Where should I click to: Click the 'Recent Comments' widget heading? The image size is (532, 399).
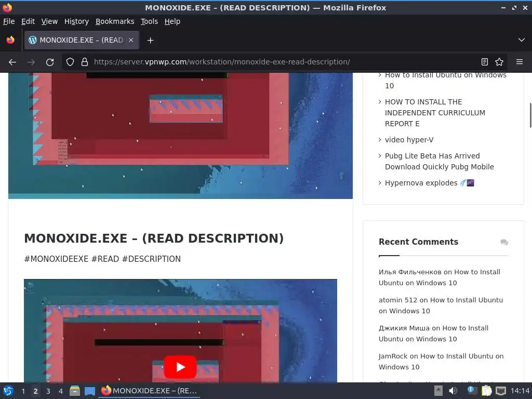[x=418, y=242]
